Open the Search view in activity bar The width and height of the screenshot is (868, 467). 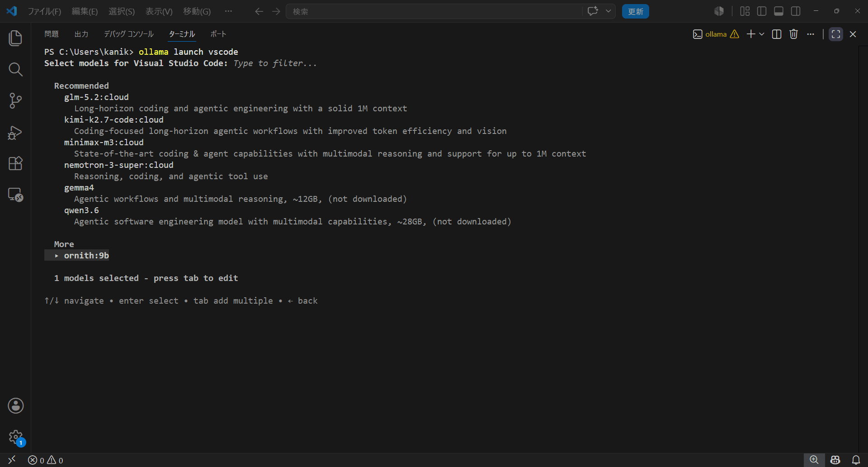point(15,69)
